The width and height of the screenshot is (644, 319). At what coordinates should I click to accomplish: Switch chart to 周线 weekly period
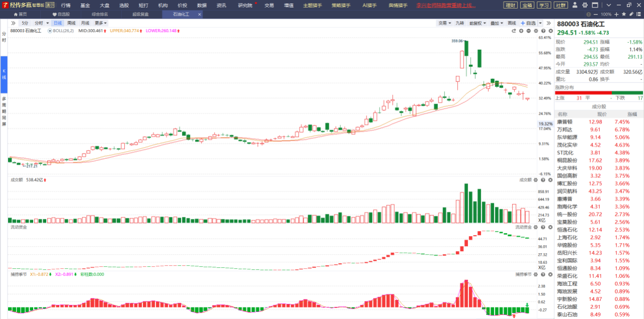(71, 23)
